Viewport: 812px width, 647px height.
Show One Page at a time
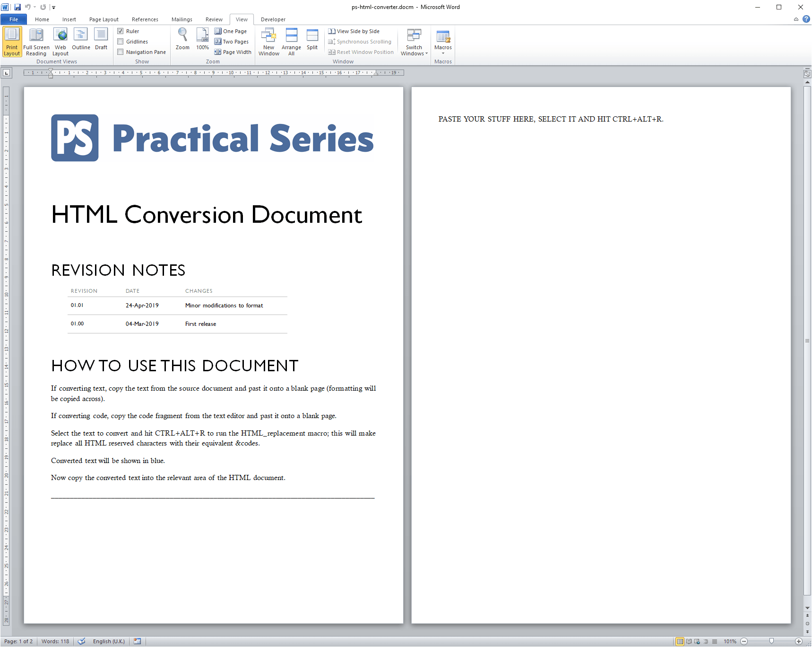pyautogui.click(x=231, y=31)
